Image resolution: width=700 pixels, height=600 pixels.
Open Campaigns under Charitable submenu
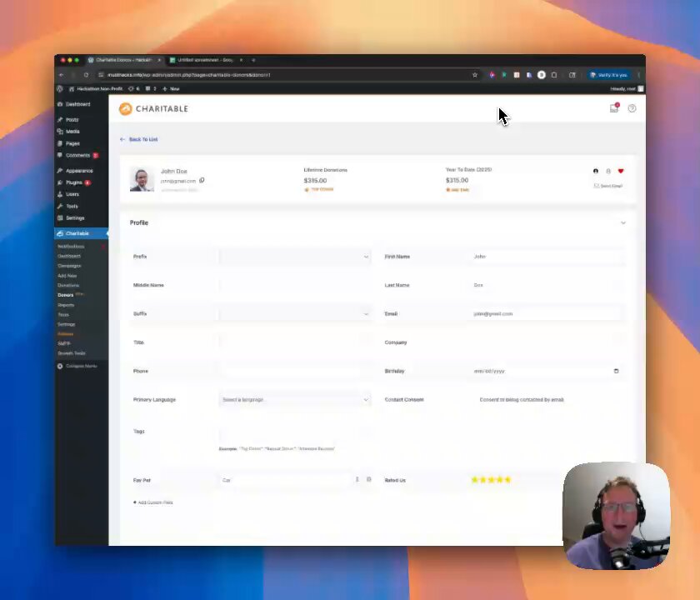coord(69,266)
